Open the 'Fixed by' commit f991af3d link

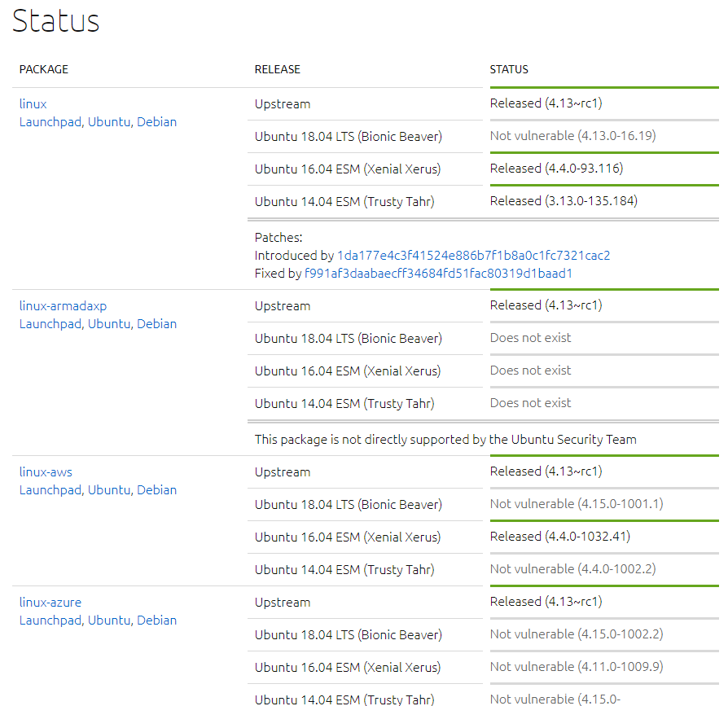pyautogui.click(x=438, y=274)
